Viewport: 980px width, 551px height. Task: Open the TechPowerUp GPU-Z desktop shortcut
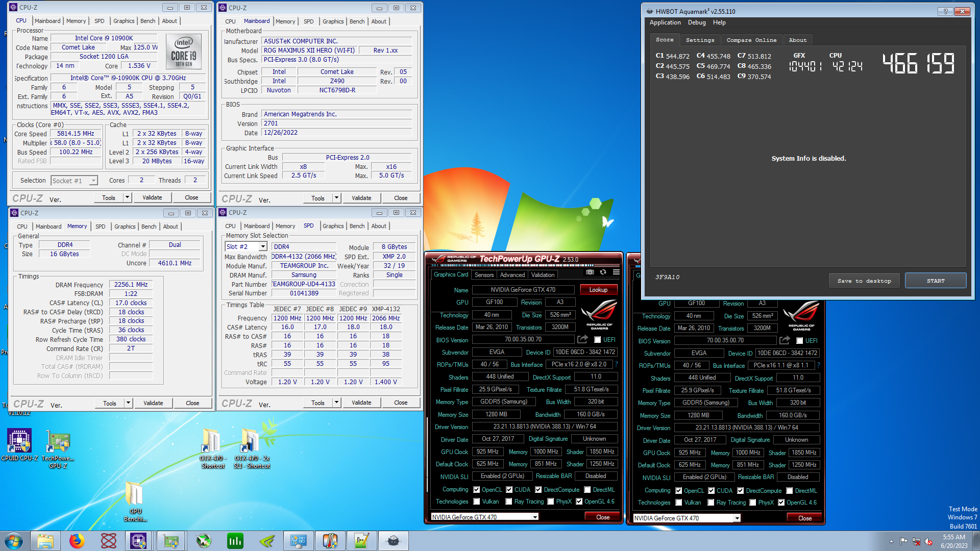click(58, 449)
